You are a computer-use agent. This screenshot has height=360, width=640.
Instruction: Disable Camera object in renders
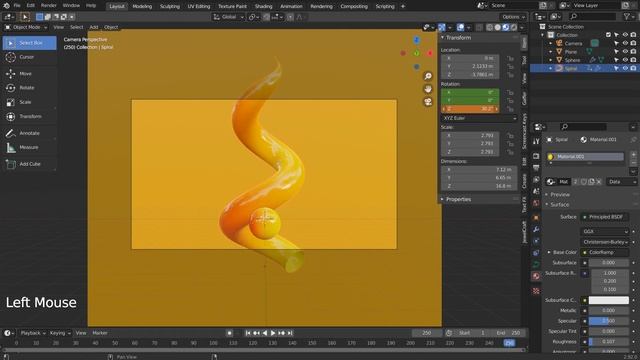pyautogui.click(x=633, y=43)
